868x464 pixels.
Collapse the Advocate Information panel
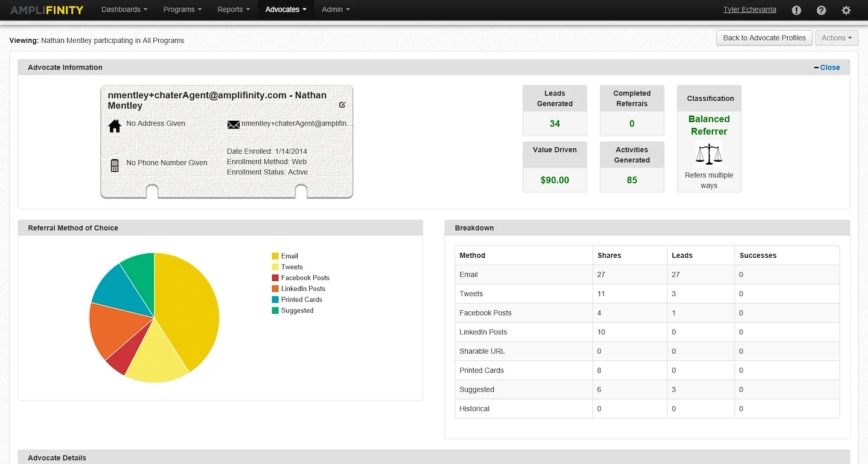click(818, 67)
